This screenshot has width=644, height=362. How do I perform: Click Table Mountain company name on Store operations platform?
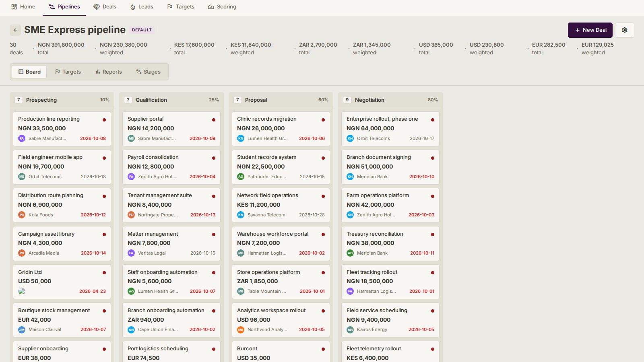[x=267, y=291]
